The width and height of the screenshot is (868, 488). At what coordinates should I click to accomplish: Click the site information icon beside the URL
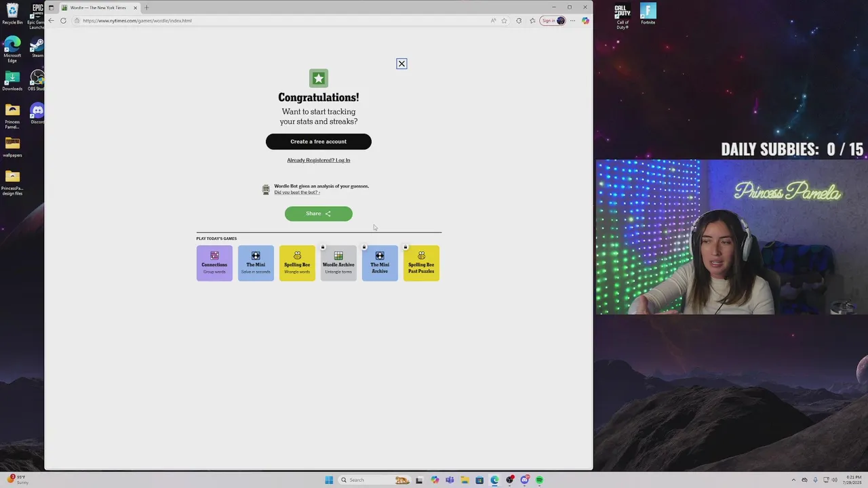click(x=77, y=20)
